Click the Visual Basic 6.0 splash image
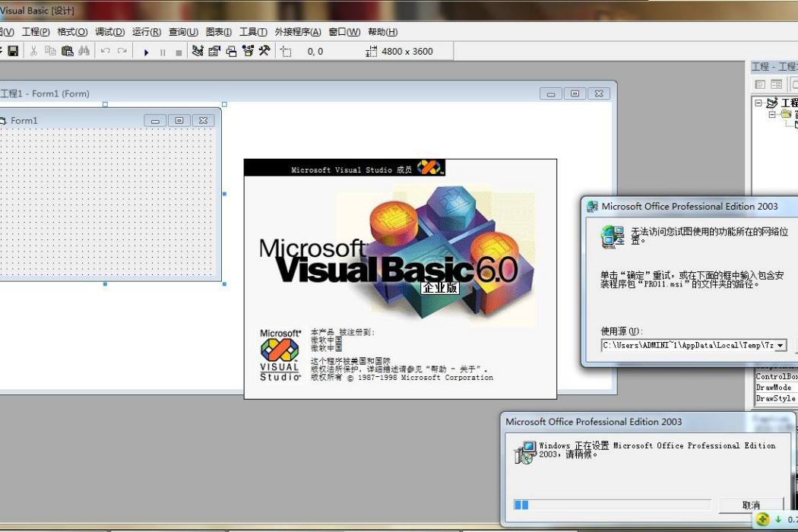This screenshot has width=798, height=532. [x=400, y=279]
